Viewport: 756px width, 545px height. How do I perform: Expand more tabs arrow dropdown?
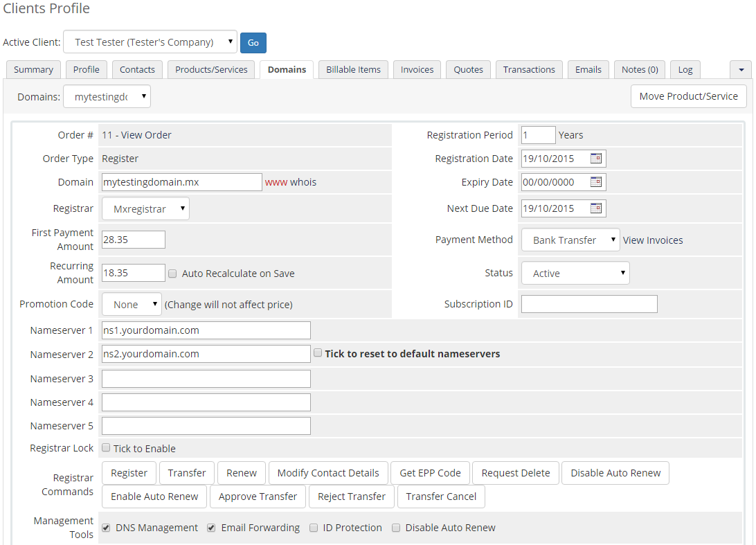tap(741, 69)
